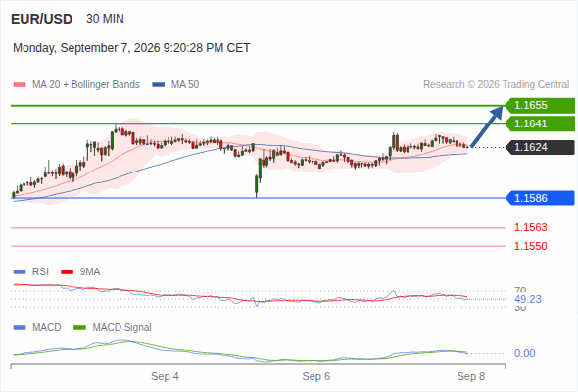Click the black 1.1624 current price tag

coord(540,147)
